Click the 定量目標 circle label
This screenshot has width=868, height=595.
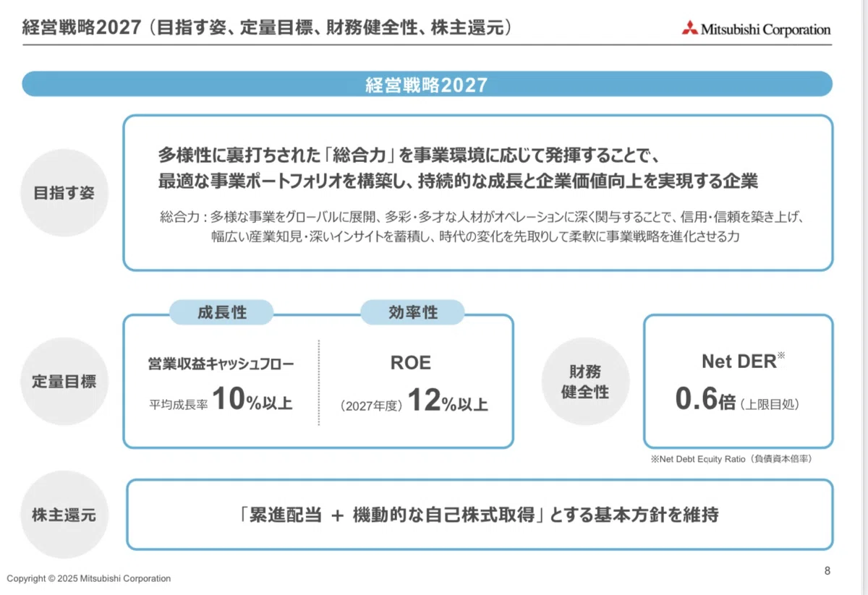point(64,381)
